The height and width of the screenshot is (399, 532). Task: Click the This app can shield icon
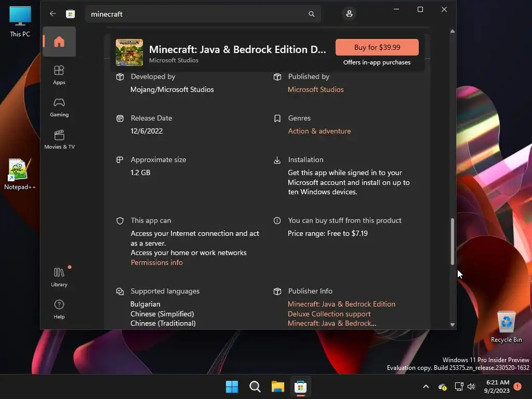(120, 221)
